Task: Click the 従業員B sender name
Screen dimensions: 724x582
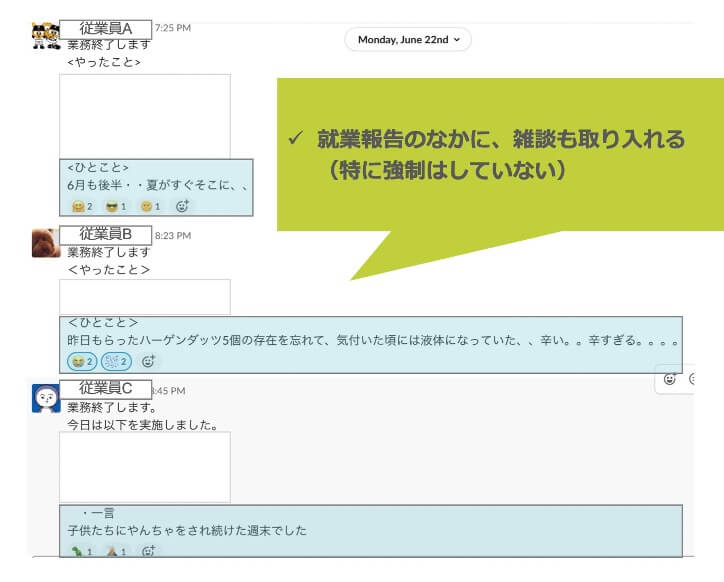Action: click(x=106, y=234)
